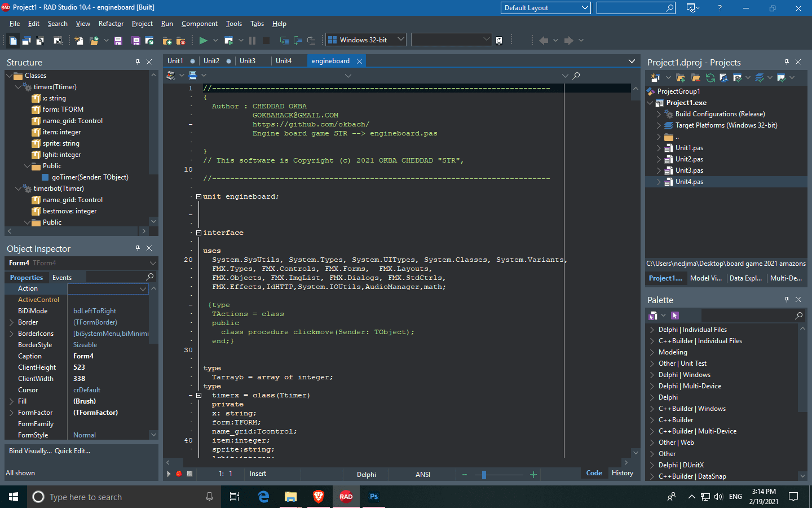
Task: Open the target platform Windows 32-bit dropdown
Action: 401,40
